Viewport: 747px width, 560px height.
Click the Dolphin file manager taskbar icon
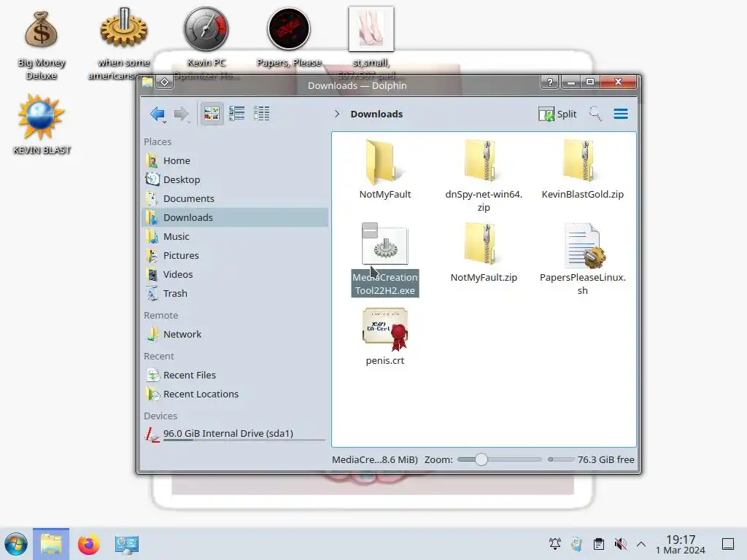(x=51, y=544)
